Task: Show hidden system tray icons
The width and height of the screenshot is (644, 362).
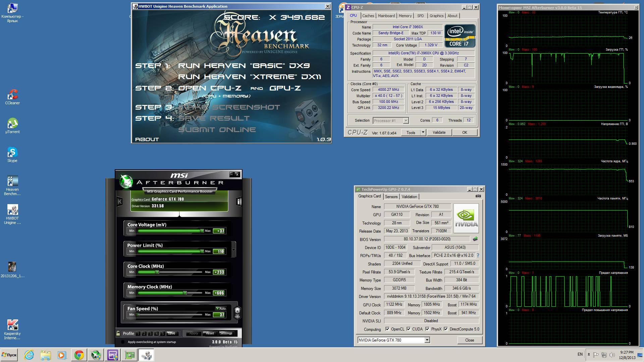Action: coord(589,355)
